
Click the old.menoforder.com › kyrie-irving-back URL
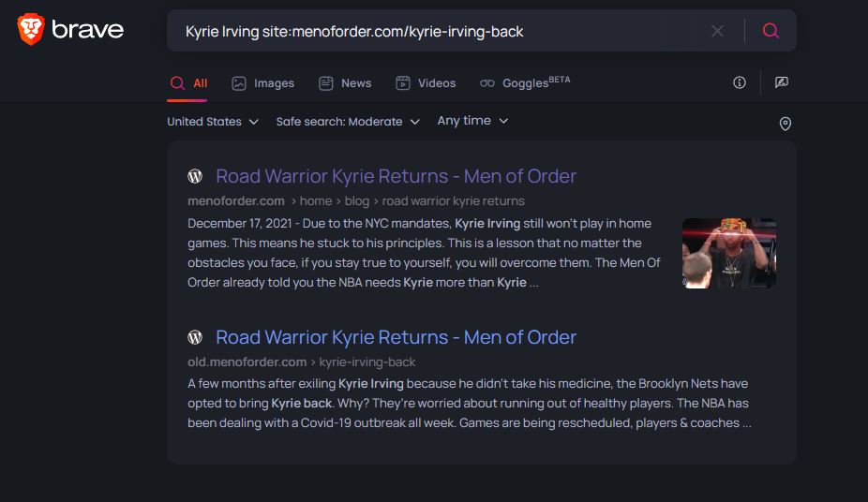point(301,362)
